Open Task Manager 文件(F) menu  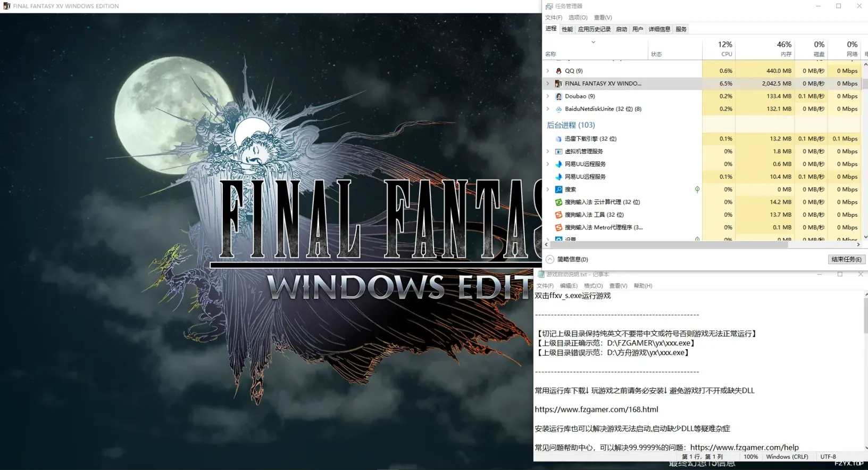coord(554,18)
